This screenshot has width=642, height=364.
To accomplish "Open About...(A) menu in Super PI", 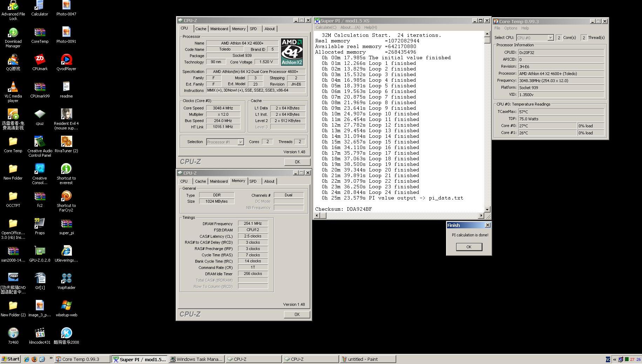I will click(x=350, y=27).
